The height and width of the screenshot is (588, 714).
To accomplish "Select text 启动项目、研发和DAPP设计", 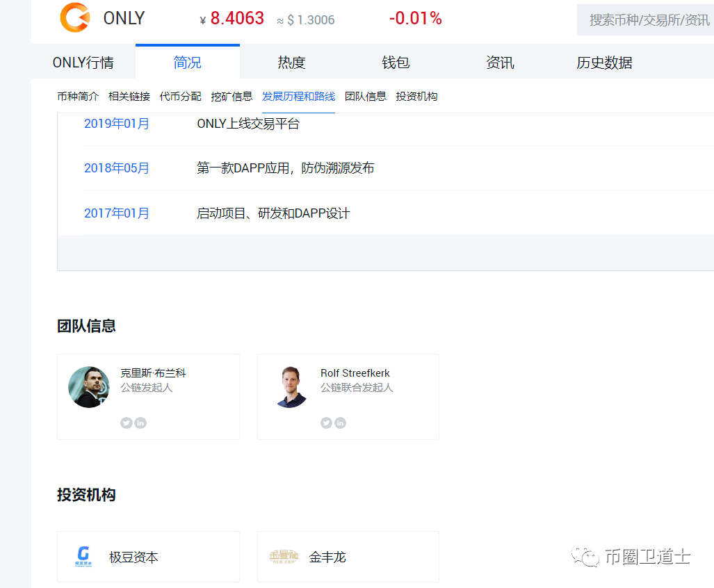I will coord(273,213).
